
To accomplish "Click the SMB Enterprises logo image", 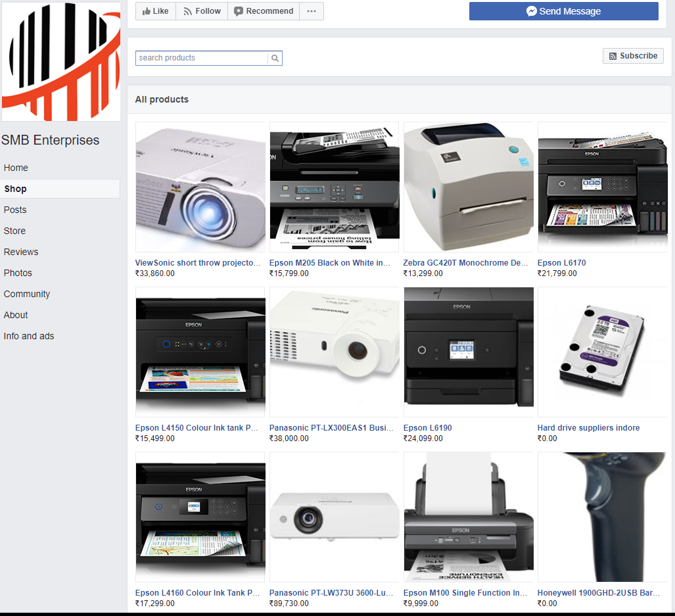I will click(x=61, y=62).
